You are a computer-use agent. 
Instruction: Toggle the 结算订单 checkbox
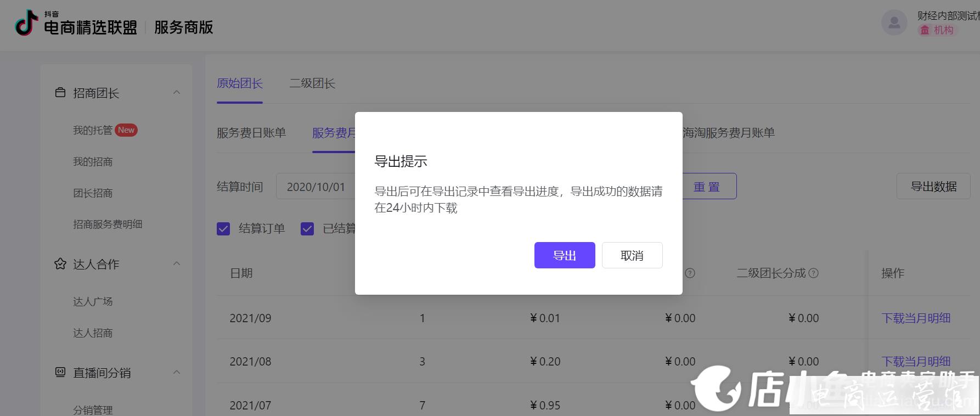pyautogui.click(x=223, y=229)
